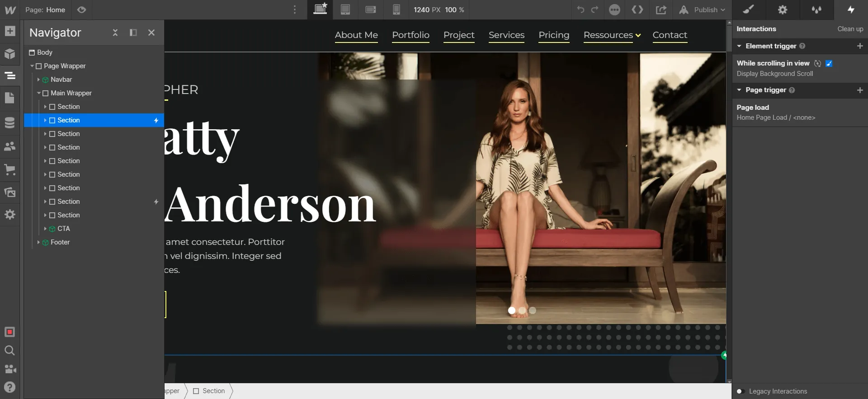Open the Assets images panel

[10, 192]
